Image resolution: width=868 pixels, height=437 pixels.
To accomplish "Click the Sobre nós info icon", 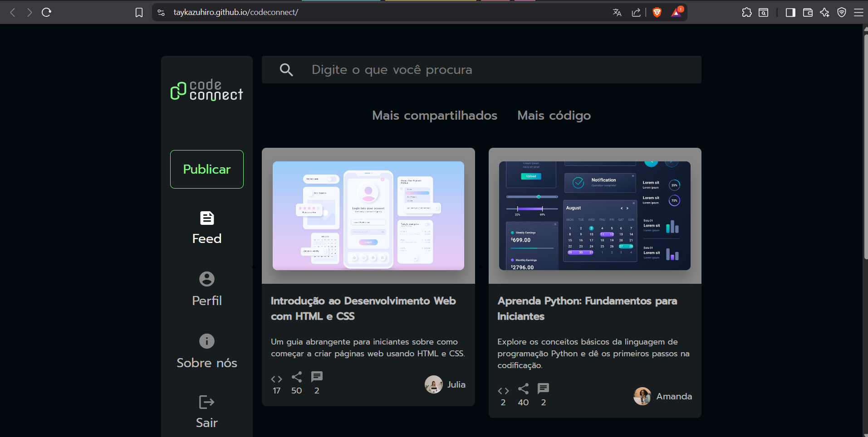I will (207, 341).
